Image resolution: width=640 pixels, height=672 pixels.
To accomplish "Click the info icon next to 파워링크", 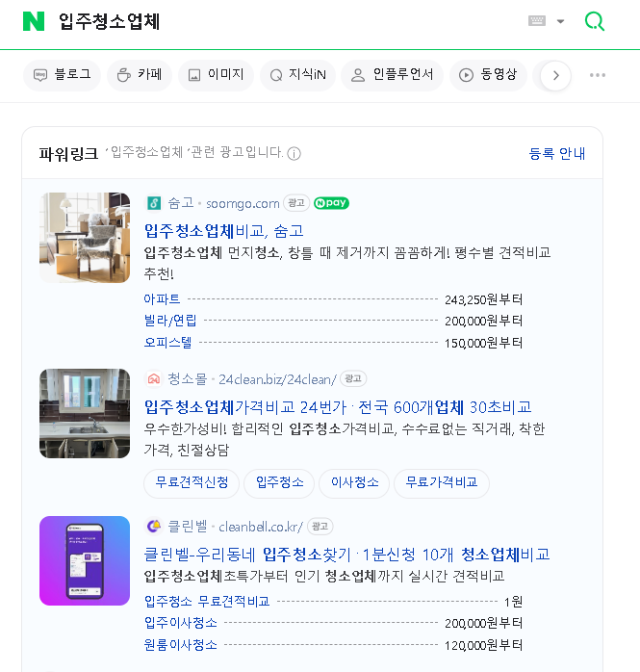I will 294,153.
